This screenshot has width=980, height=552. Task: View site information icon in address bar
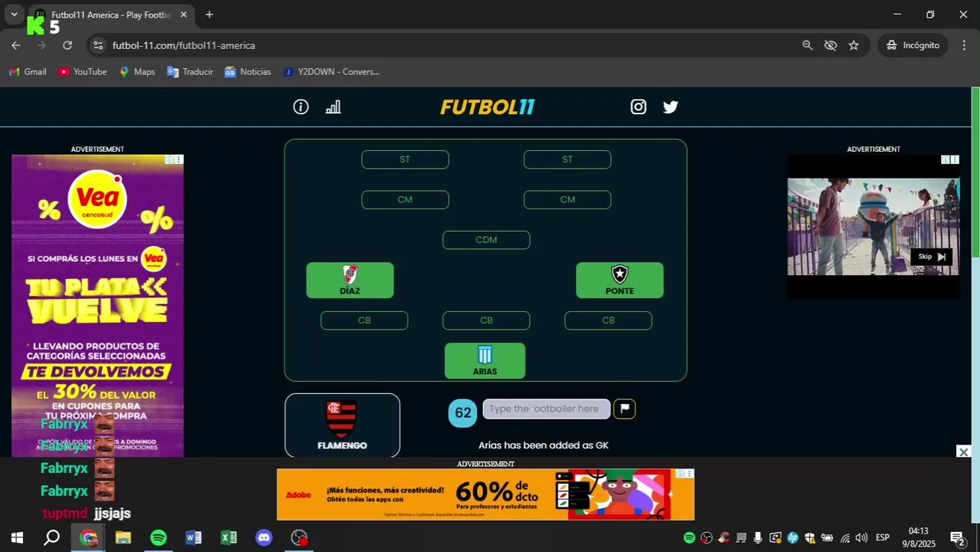tap(97, 45)
